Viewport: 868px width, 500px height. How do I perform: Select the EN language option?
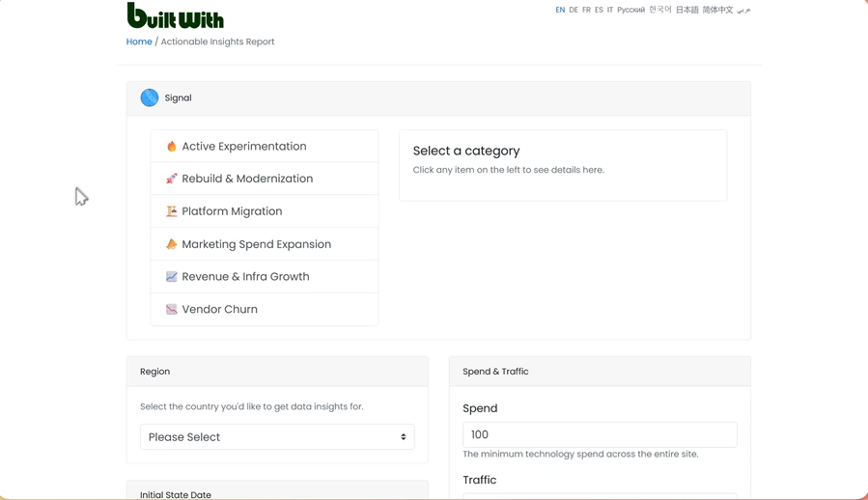560,10
